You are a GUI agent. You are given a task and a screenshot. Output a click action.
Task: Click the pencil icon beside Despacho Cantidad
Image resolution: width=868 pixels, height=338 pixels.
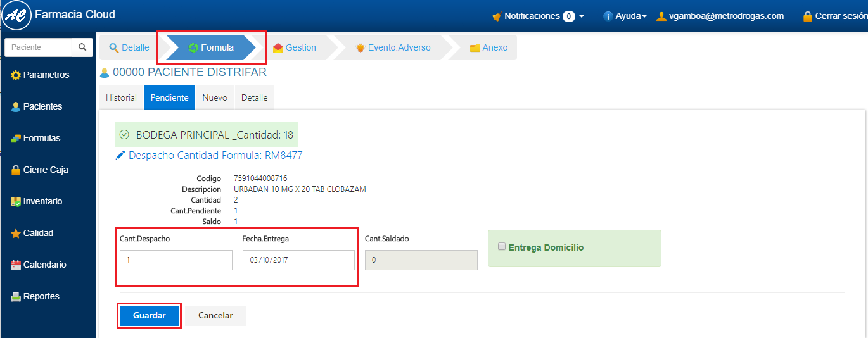[x=120, y=156]
